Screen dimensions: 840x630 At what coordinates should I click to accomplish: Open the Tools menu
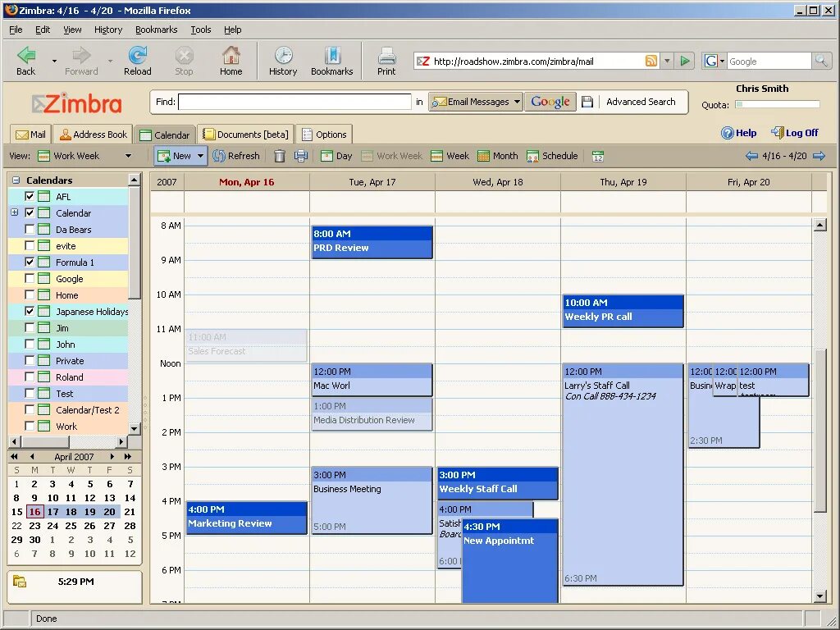201,30
